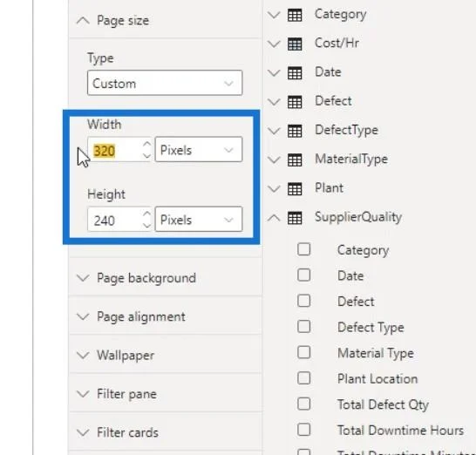Open the Width units Pixels dropdown
Image resolution: width=476 pixels, height=455 pixels.
(199, 149)
